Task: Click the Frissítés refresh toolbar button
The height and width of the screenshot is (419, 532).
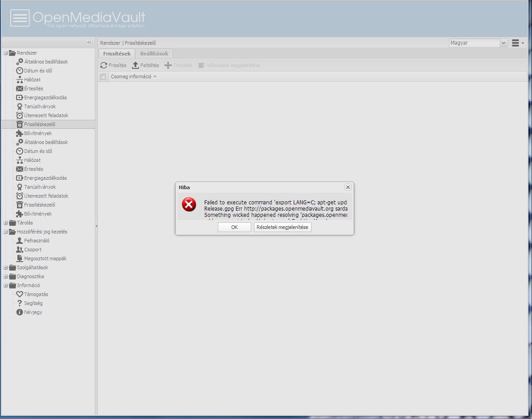Action: click(113, 65)
